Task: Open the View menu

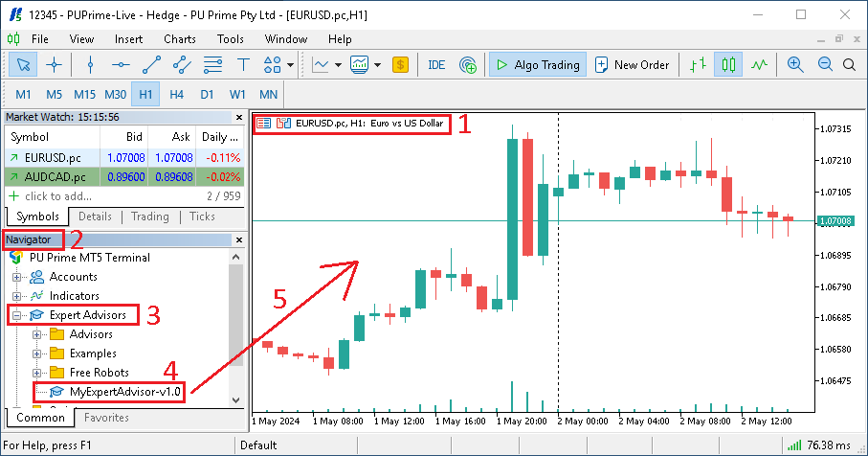Action: click(81, 38)
